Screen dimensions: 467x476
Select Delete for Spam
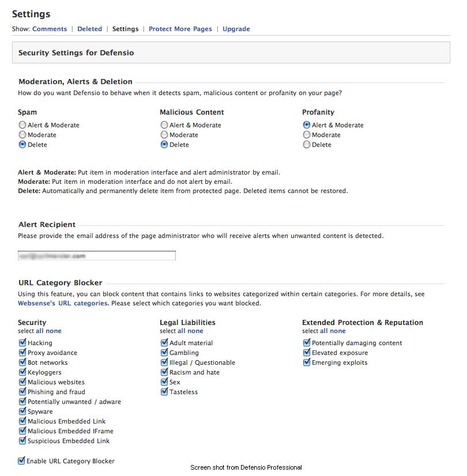click(x=22, y=145)
